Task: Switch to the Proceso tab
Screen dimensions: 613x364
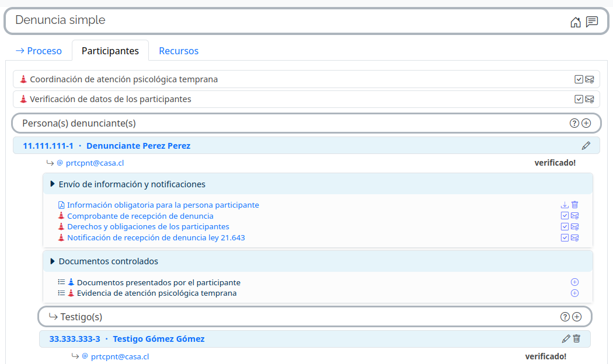Action: [39, 51]
